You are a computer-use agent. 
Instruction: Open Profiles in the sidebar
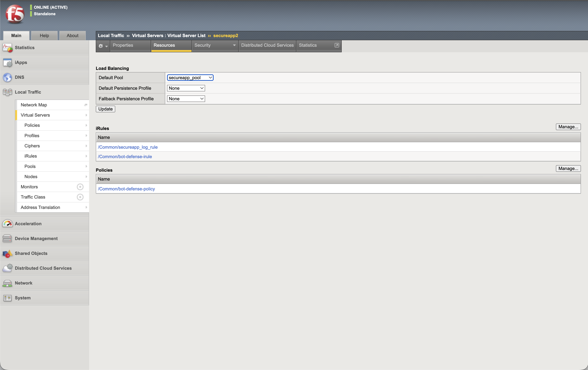coord(32,136)
